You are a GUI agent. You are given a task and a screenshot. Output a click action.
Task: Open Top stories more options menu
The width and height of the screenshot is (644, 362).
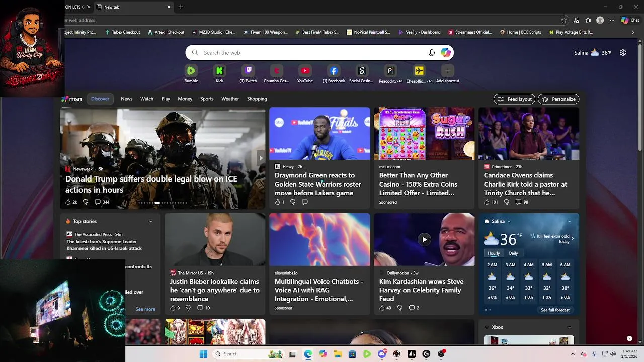click(x=150, y=221)
